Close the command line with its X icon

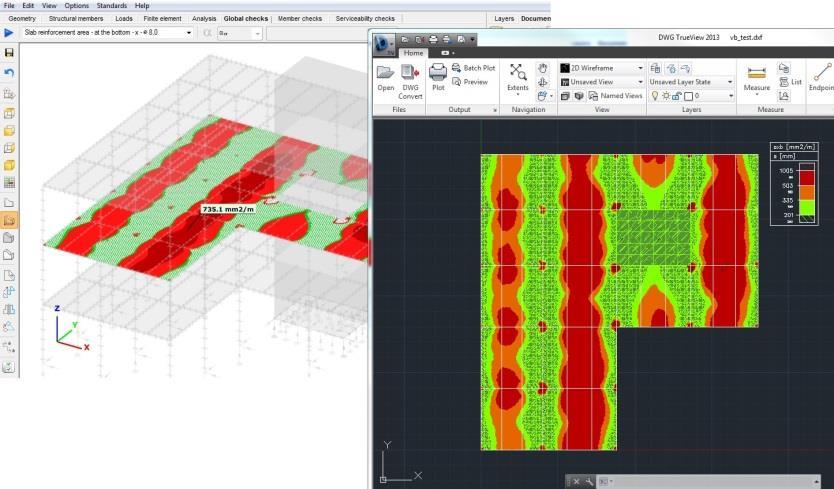coord(577,482)
